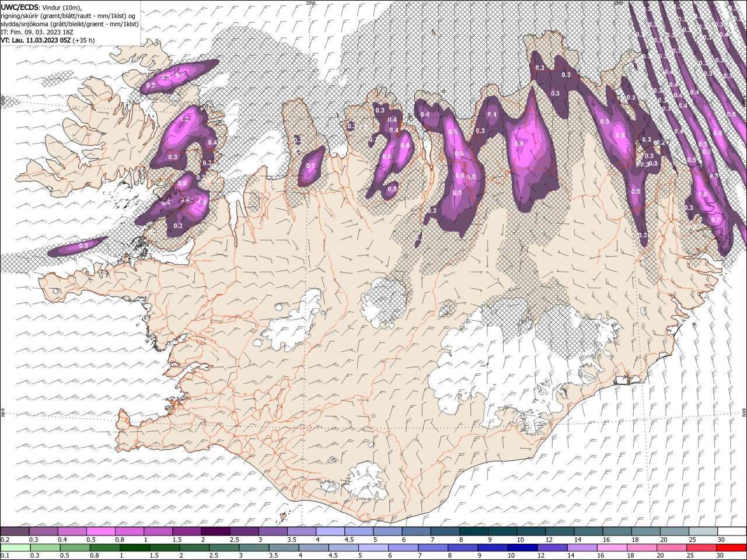Click the violet 12 rain legend swatch
Image resolution: width=747 pixels, height=560 pixels.
[553, 548]
